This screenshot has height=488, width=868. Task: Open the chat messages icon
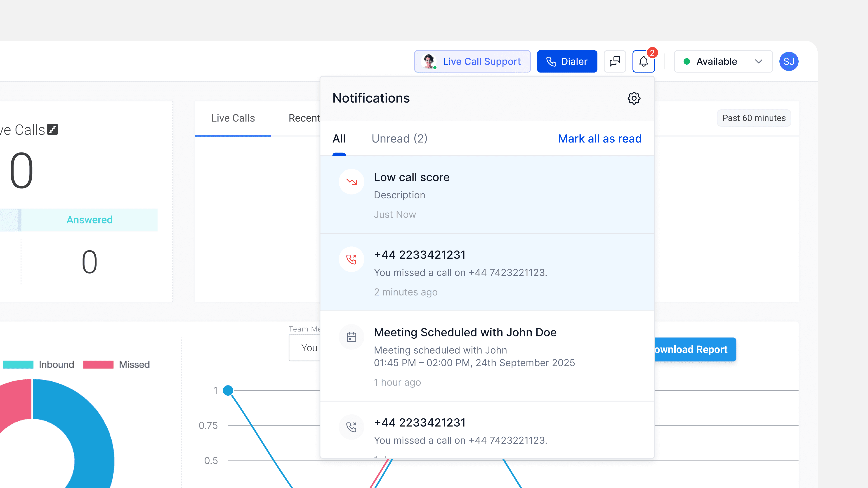coord(615,61)
